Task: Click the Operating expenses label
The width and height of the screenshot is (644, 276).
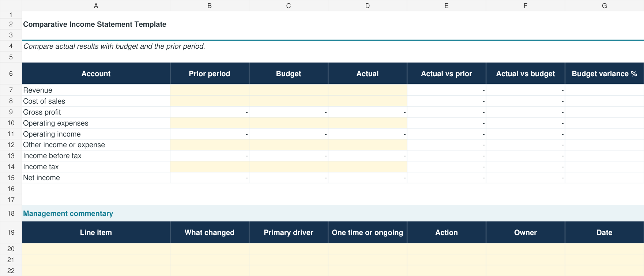Action: coord(56,123)
